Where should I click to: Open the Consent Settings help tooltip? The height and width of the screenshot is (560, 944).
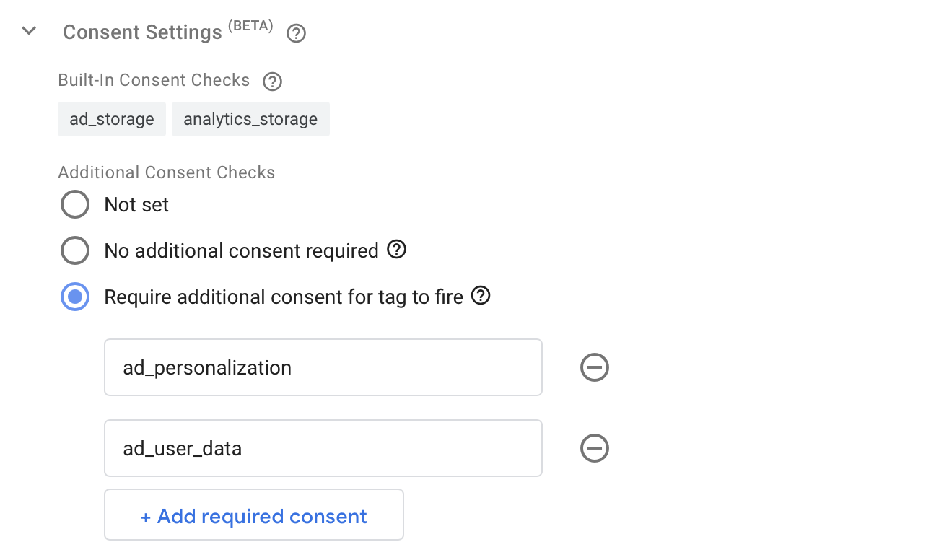[x=296, y=33]
